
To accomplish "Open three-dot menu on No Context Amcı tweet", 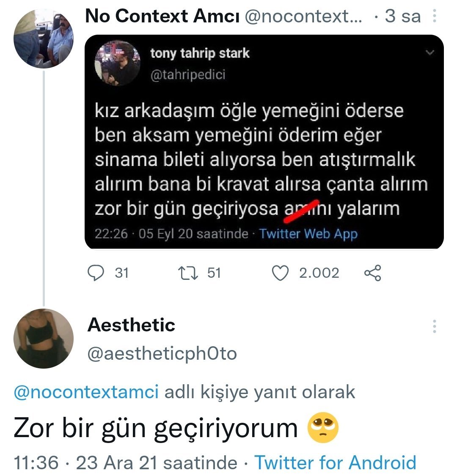I will tap(434, 16).
